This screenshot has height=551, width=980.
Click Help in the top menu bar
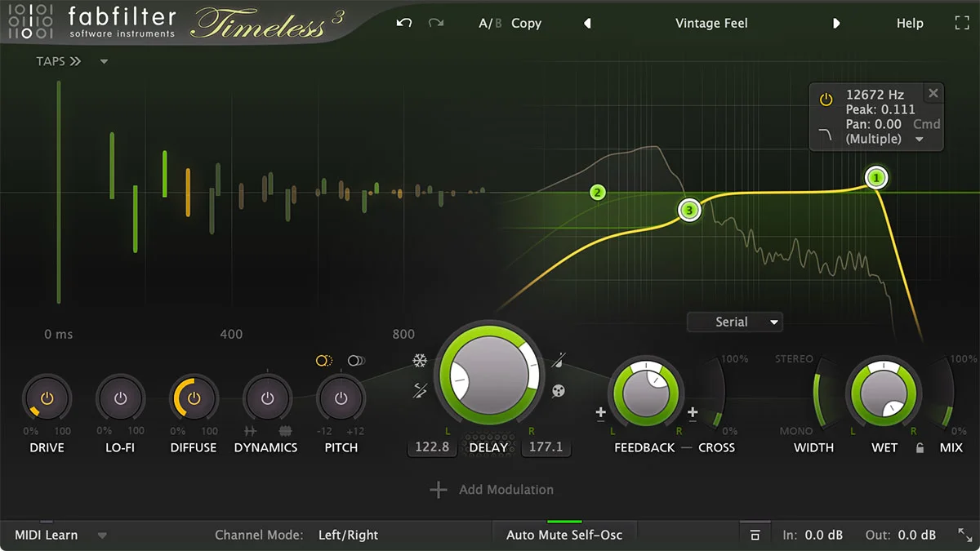point(910,23)
